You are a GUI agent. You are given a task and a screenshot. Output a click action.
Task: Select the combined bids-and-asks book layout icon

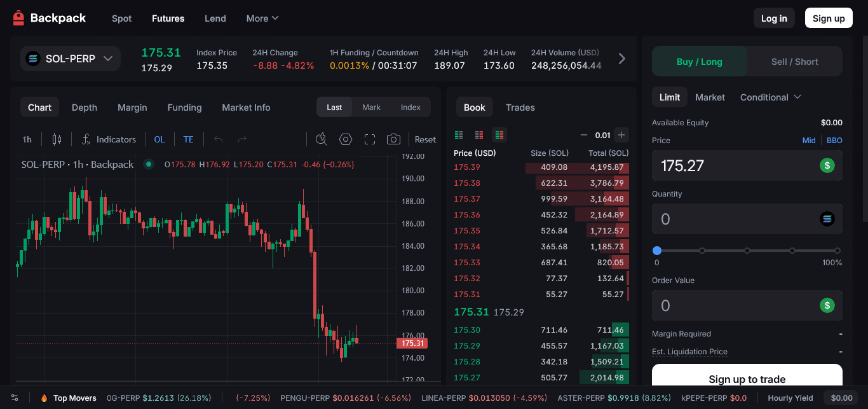tap(499, 135)
